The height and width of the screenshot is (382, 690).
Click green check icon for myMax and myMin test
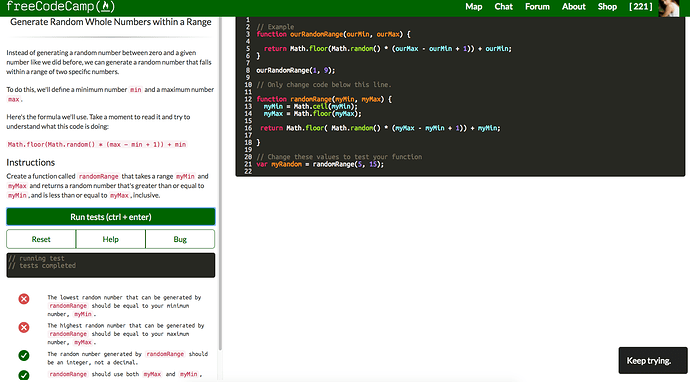24,375
